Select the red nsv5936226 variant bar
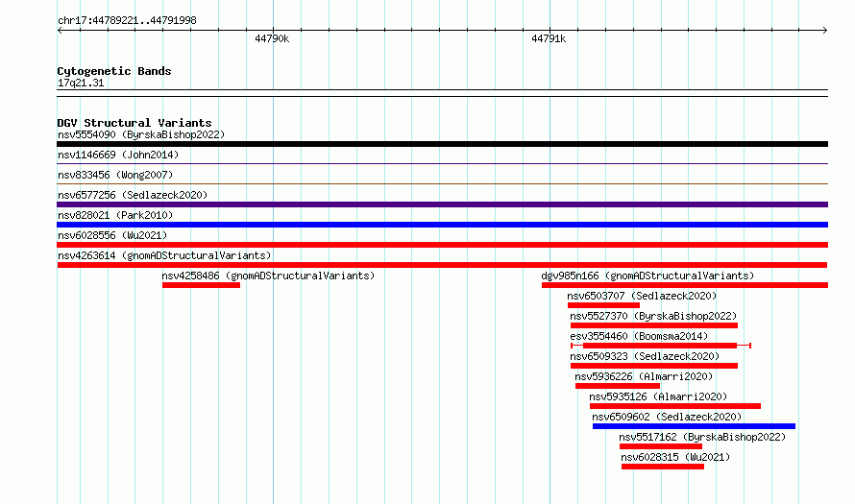The width and height of the screenshot is (855, 504). pyautogui.click(x=618, y=386)
